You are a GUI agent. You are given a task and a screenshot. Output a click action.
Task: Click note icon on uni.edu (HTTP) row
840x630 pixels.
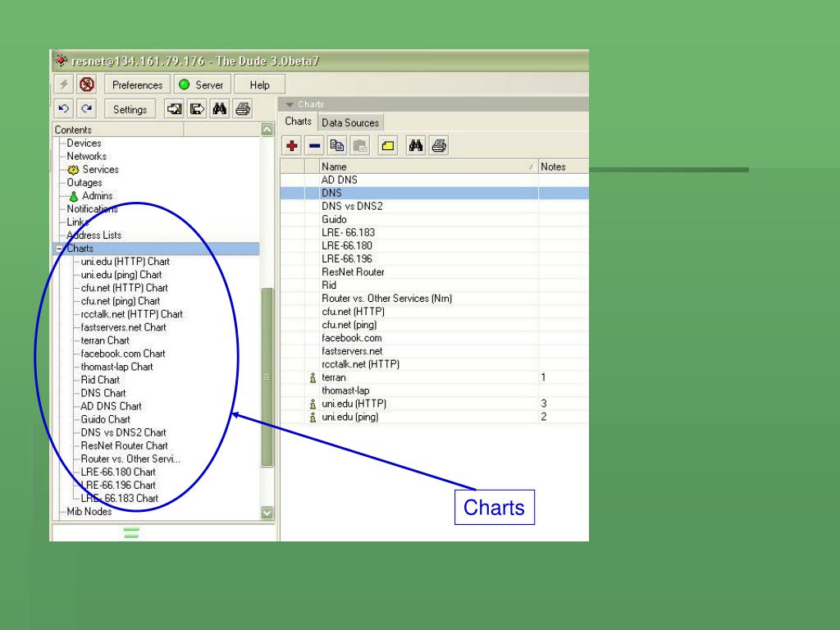(x=313, y=404)
